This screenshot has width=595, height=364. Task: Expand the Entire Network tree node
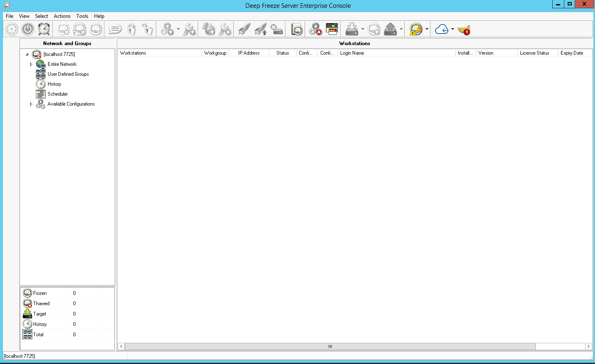pyautogui.click(x=31, y=64)
